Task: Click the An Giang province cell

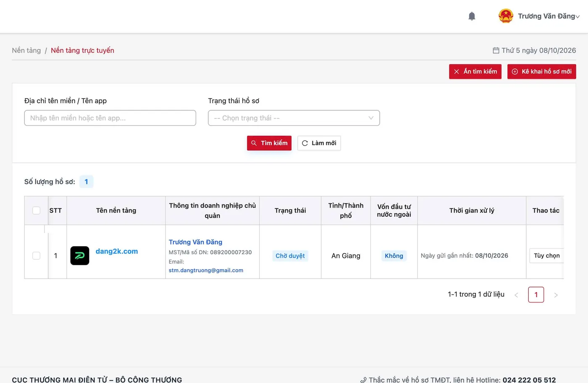Action: pyautogui.click(x=346, y=256)
